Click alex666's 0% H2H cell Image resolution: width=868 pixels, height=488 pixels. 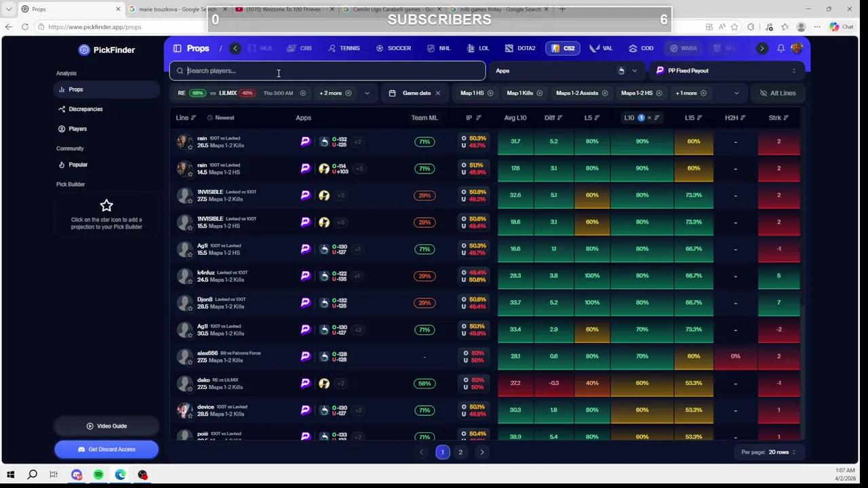coord(735,357)
